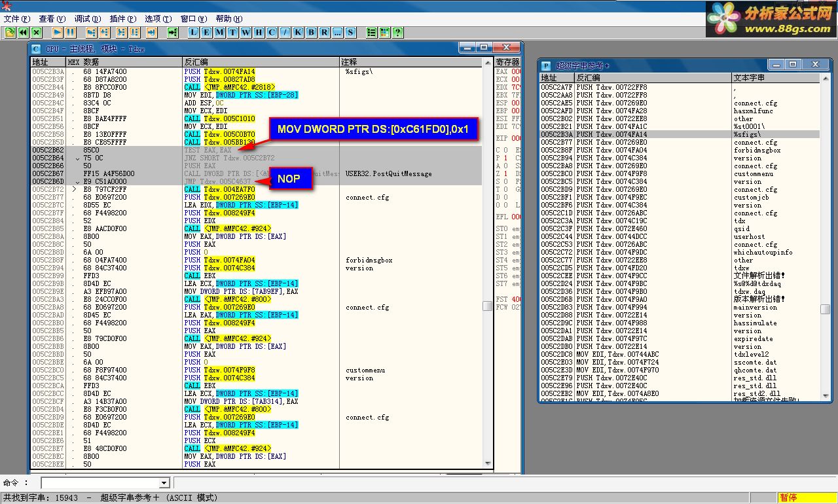Viewport: 838px width, 504px height.
Task: Click the Trace over toolbar icon
Action: point(134,32)
